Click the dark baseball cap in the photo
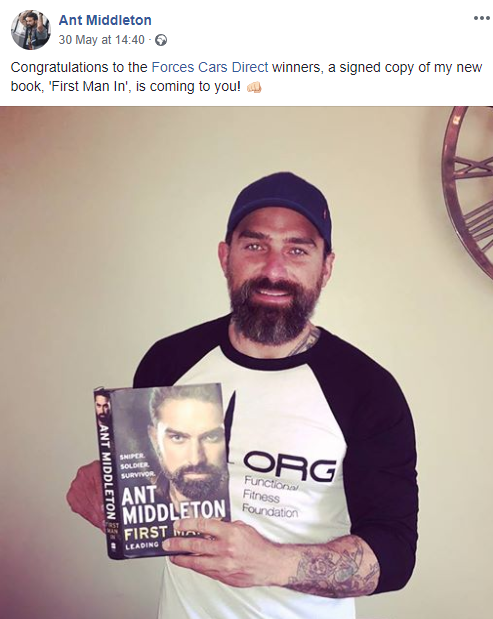 (280, 209)
